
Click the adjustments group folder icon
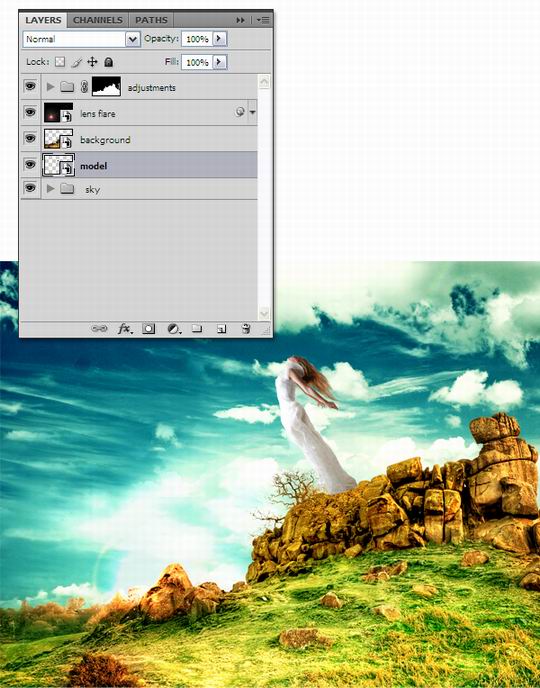coord(67,86)
